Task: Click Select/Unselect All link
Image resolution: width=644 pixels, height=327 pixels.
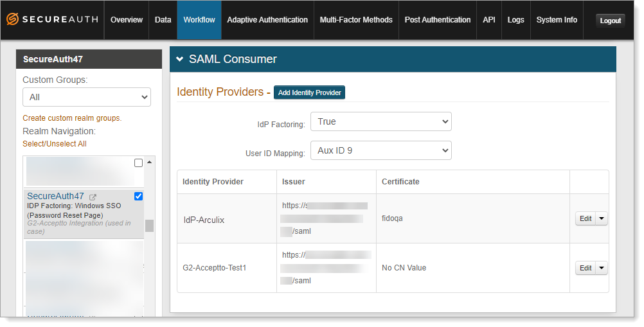Action: coord(55,144)
